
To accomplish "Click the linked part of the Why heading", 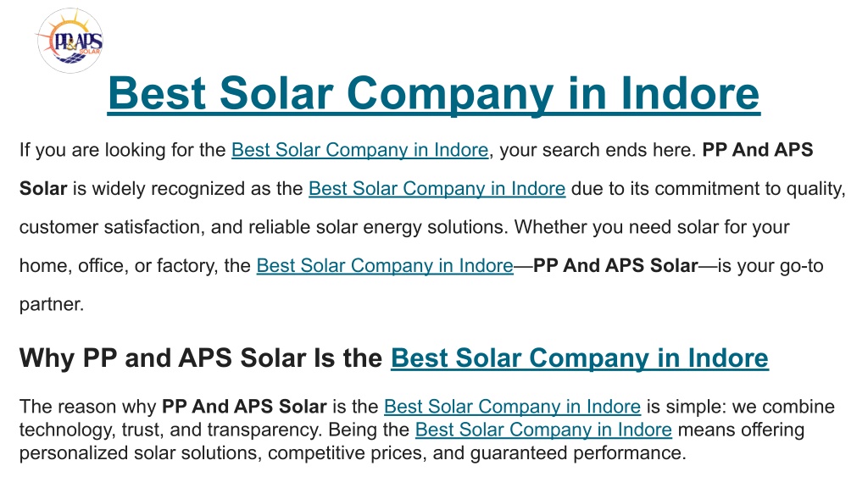I will pyautogui.click(x=580, y=358).
